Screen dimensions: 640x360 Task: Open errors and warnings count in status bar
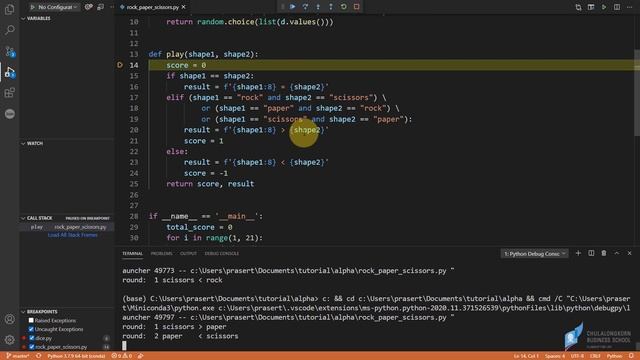pyautogui.click(x=122, y=356)
